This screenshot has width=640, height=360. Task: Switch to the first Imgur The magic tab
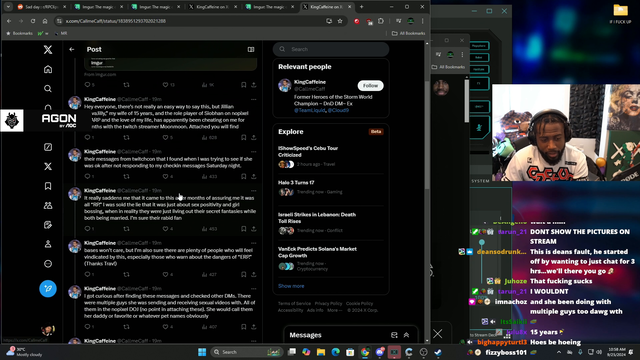(98, 7)
